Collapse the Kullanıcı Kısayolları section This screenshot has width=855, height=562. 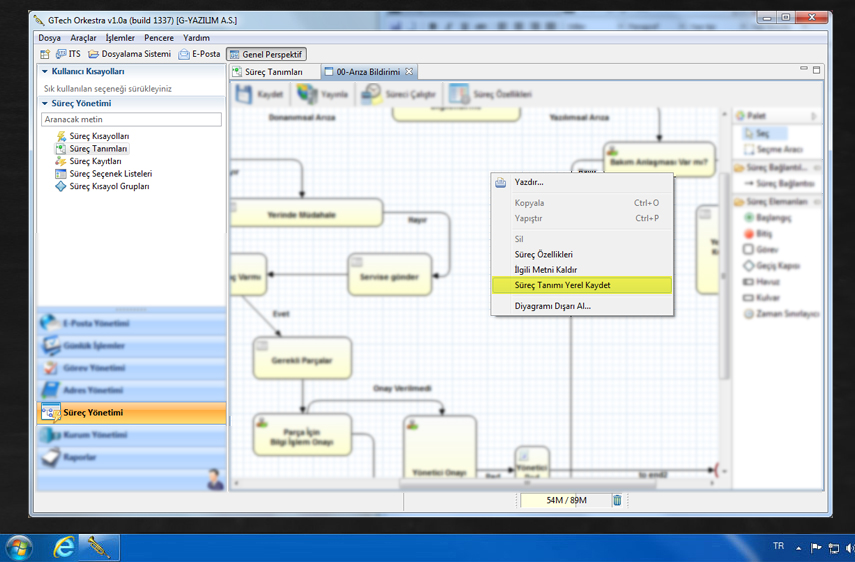click(45, 72)
